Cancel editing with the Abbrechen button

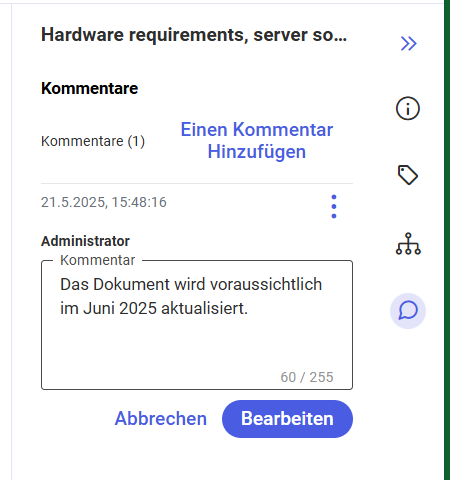pos(161,419)
